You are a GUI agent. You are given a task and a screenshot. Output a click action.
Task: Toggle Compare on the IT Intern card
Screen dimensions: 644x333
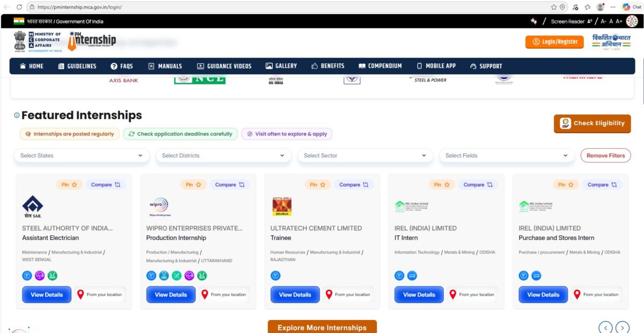point(478,185)
